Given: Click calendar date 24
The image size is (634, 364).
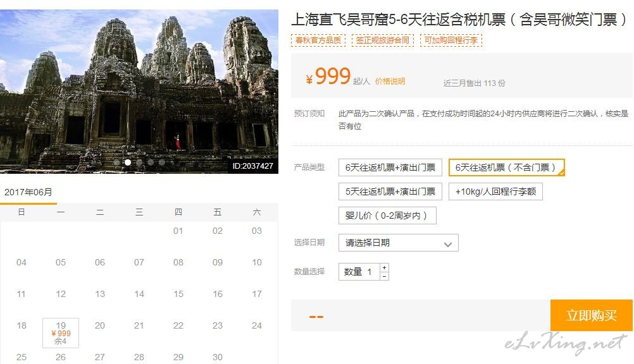Looking at the screenshot, I should [x=257, y=325].
